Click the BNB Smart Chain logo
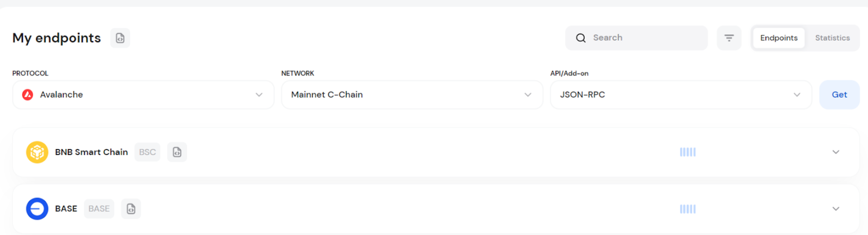This screenshot has height=235, width=868. [37, 153]
